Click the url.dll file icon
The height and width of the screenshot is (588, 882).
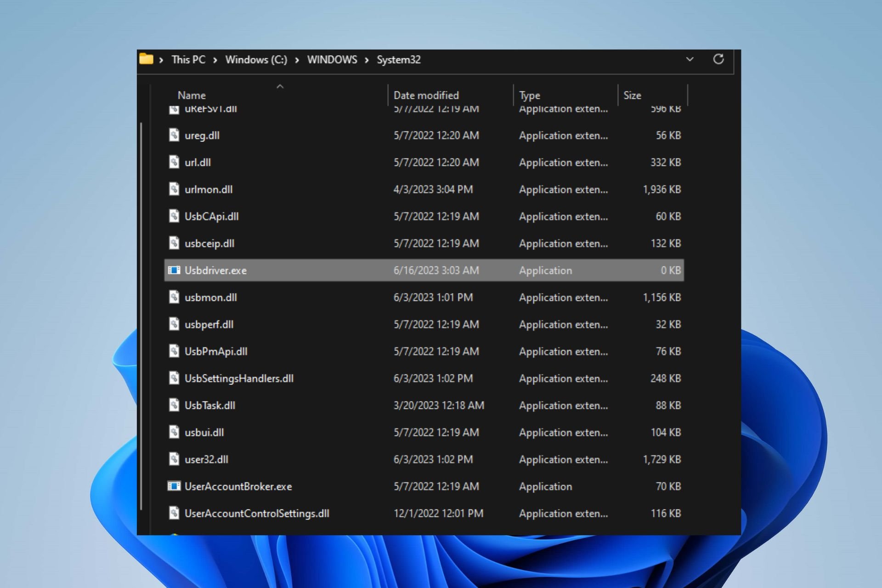(x=174, y=162)
